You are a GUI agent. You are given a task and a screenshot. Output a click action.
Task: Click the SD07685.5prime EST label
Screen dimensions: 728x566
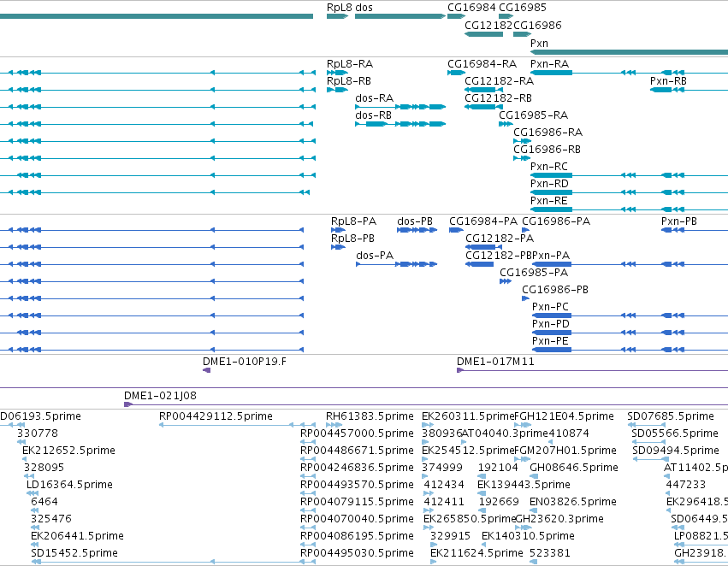click(x=671, y=416)
